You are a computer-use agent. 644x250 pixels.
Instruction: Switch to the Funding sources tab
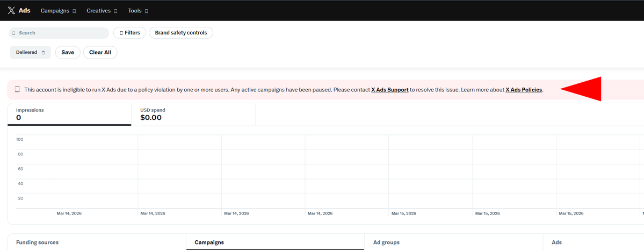tap(97, 242)
